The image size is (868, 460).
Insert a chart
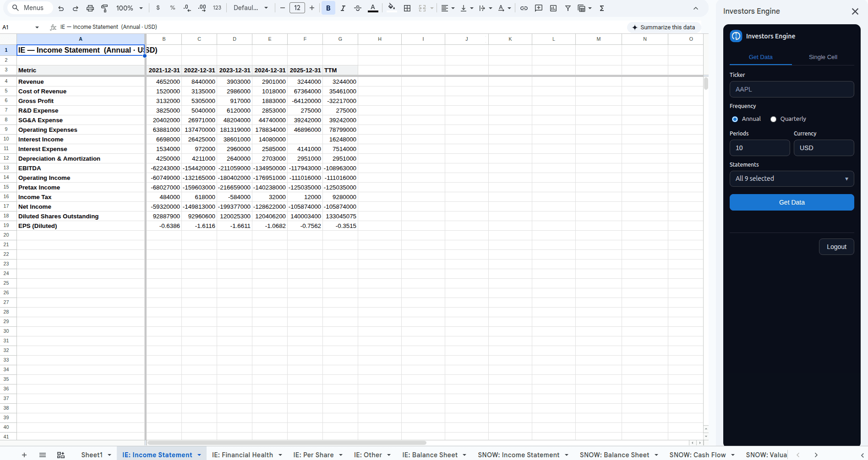click(553, 8)
